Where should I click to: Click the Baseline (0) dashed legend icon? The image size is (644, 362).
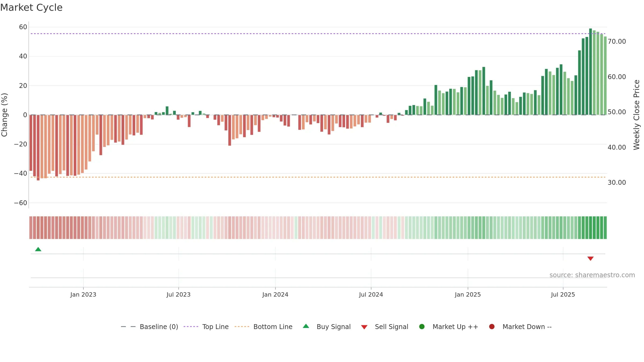coord(128,327)
